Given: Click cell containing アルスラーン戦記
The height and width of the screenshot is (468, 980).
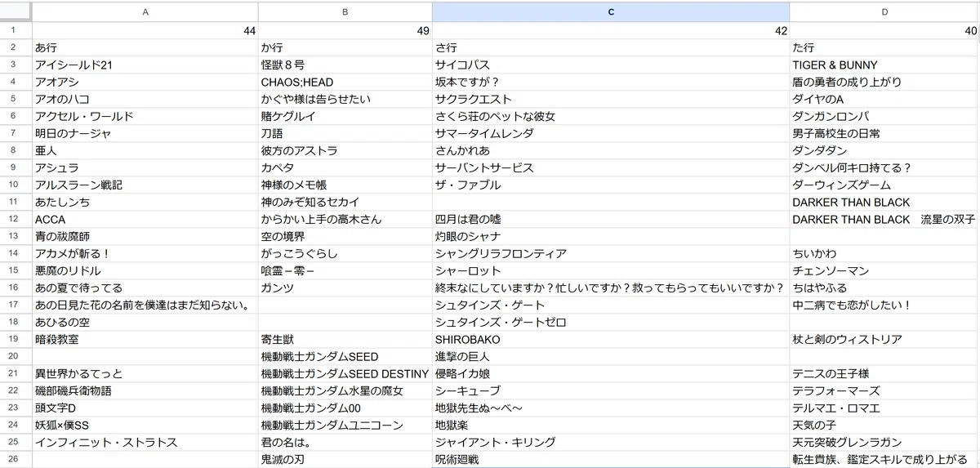Looking at the screenshot, I should 145,185.
